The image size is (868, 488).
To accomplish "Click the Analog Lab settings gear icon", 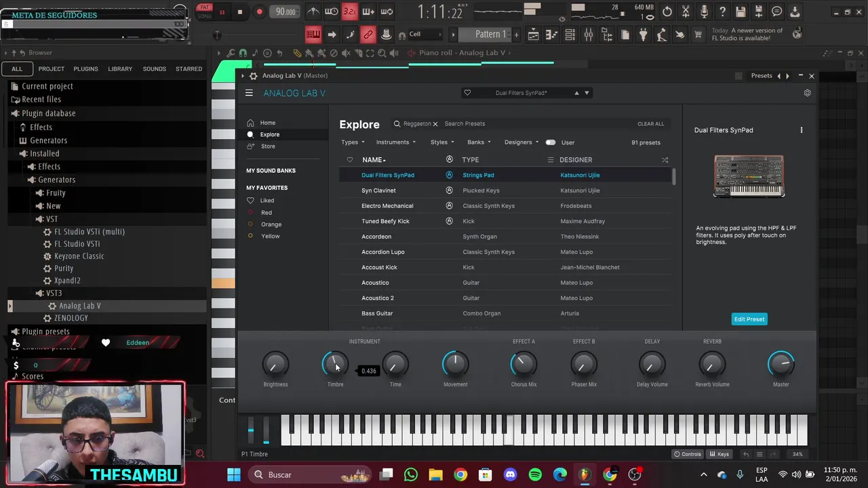I will coord(807,93).
